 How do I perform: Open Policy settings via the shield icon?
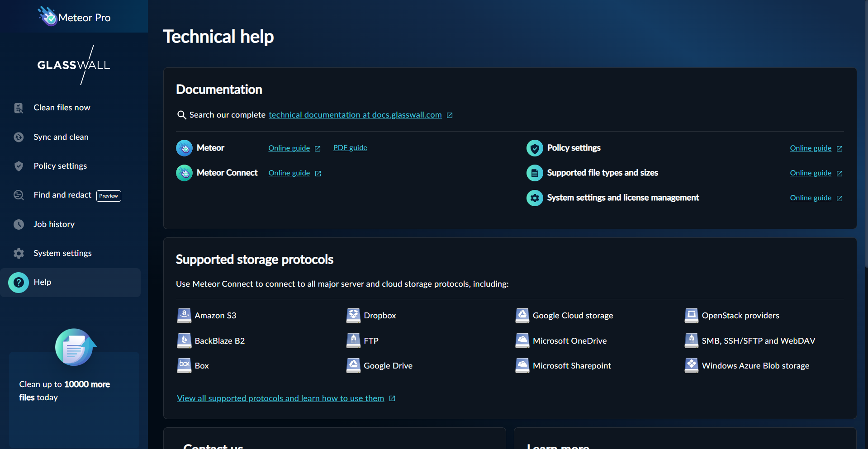point(18,166)
